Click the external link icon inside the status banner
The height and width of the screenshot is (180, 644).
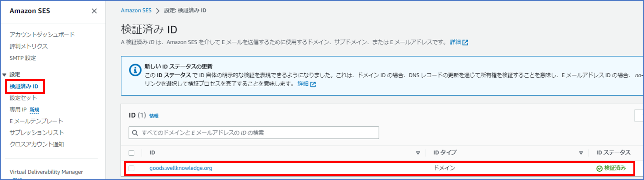[x=313, y=84]
